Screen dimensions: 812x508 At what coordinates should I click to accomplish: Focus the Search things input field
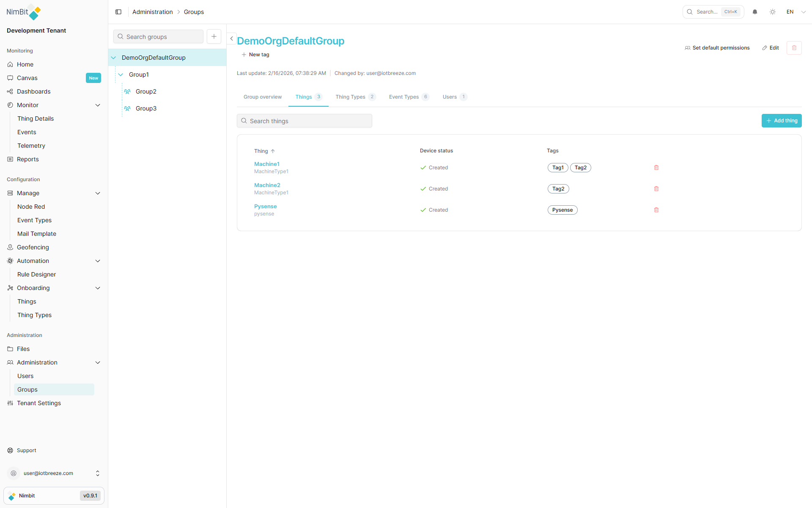(x=304, y=121)
